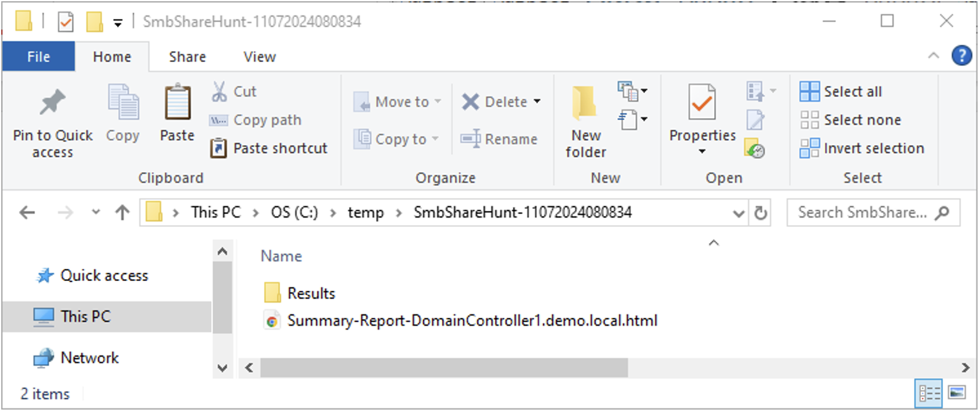Click Invert selection
This screenshot has width=980, height=412.
pyautogui.click(x=862, y=148)
